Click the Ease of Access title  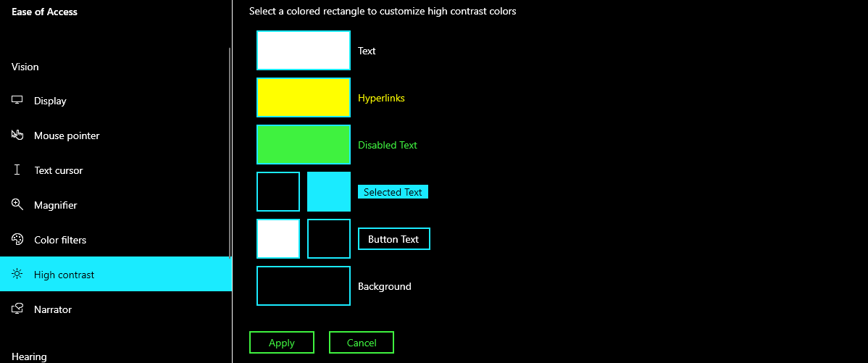(44, 12)
